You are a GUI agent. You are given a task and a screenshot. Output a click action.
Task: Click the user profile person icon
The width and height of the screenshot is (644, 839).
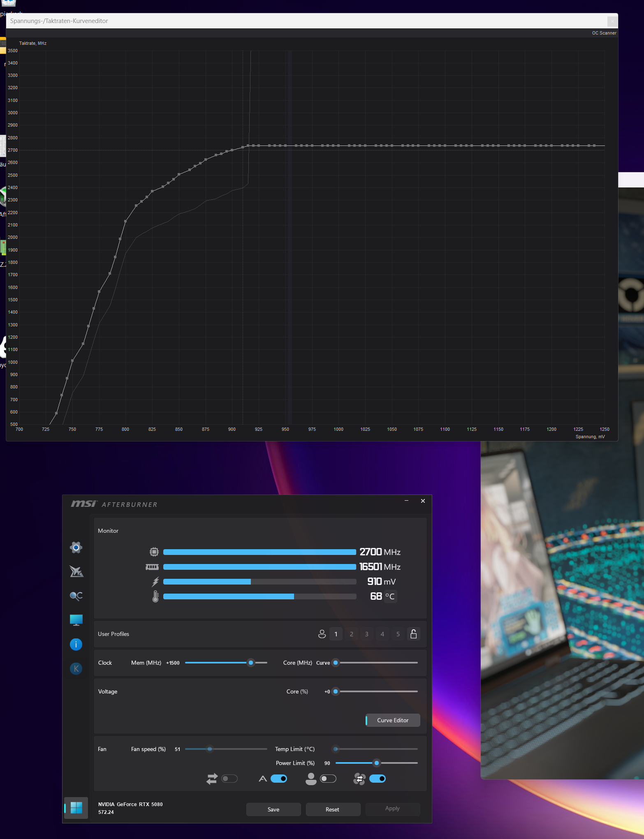[x=322, y=634]
